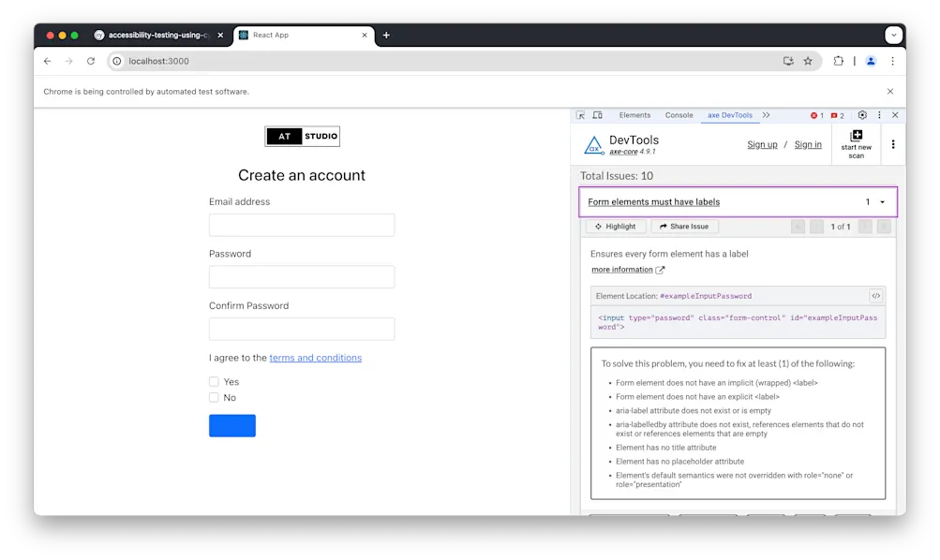Select the React App browser tab
Viewport: 940px width, 560px height.
click(x=304, y=36)
